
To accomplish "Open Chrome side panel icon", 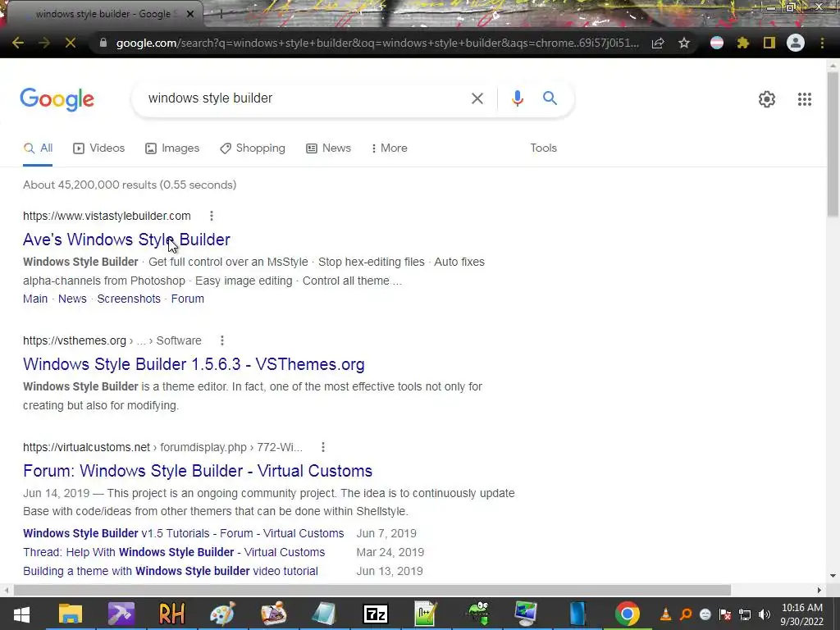I will click(x=769, y=43).
